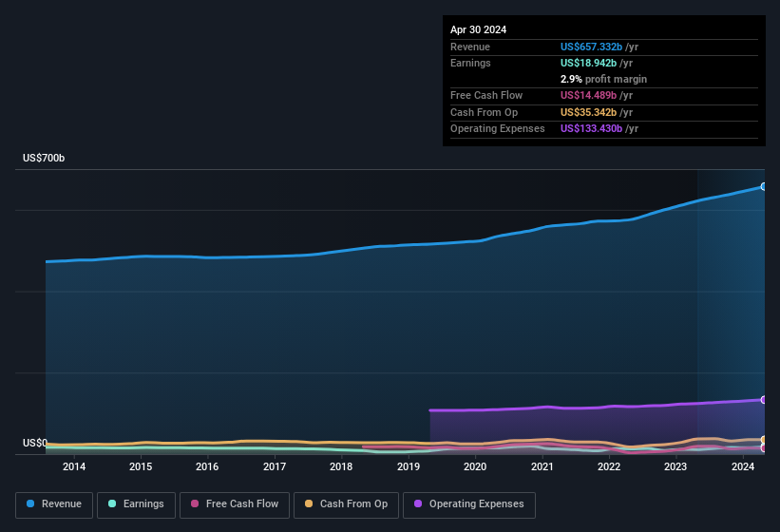Click the US$657.332b revenue value
The image size is (780, 532).
point(592,47)
